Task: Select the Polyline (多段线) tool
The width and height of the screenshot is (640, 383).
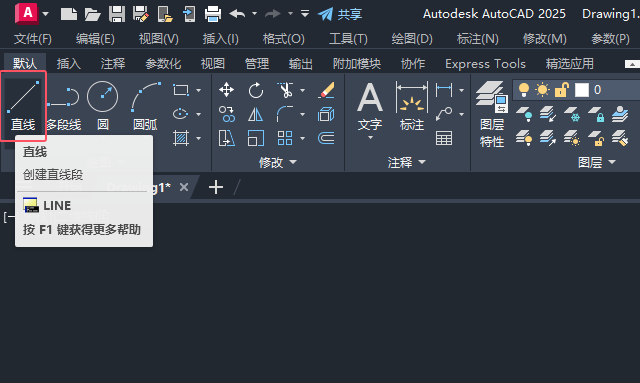Action: [64, 105]
